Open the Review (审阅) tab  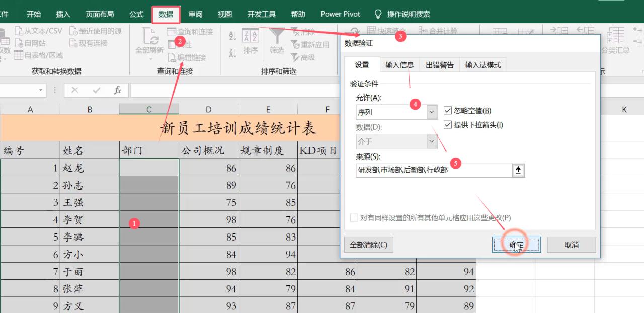pos(195,14)
